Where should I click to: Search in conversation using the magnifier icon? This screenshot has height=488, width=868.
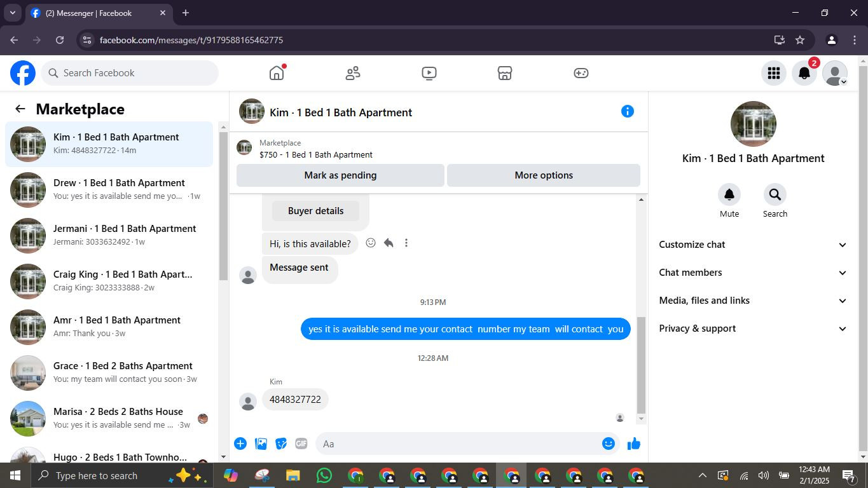point(775,194)
